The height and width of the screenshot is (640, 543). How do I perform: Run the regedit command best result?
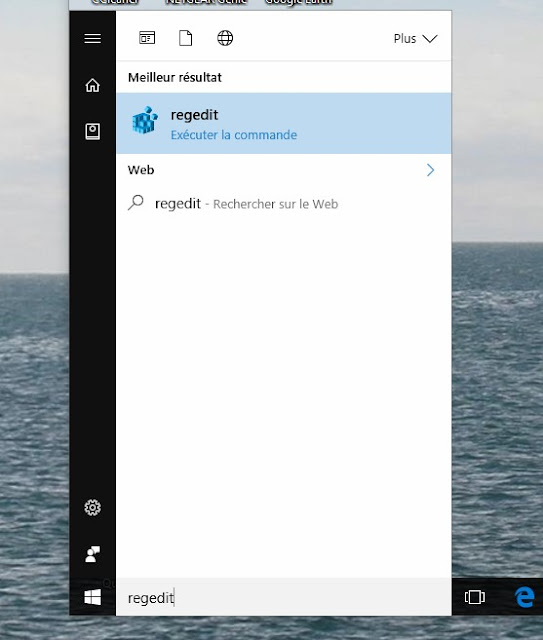[284, 123]
